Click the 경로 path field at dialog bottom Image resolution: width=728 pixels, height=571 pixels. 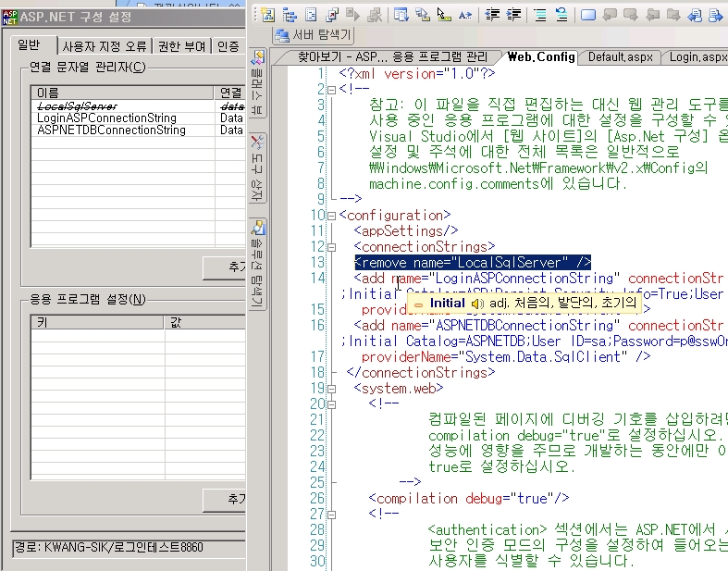[x=129, y=548]
